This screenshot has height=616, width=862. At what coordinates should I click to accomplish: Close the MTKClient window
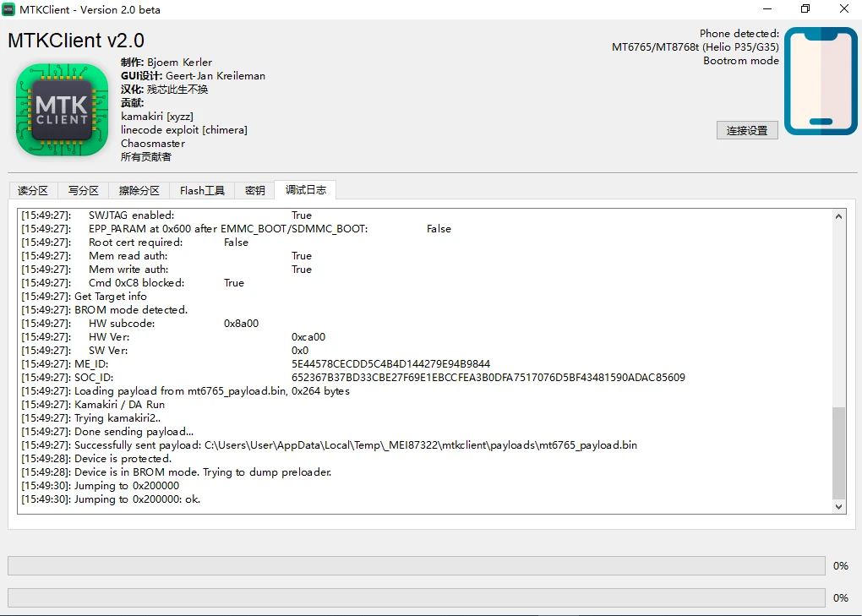pos(844,8)
